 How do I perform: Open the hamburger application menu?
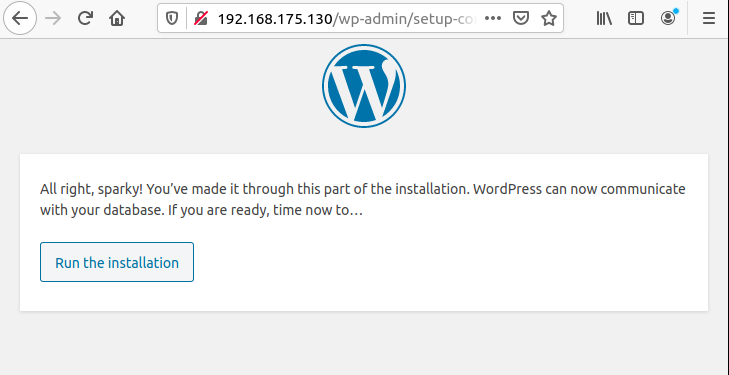click(x=709, y=18)
